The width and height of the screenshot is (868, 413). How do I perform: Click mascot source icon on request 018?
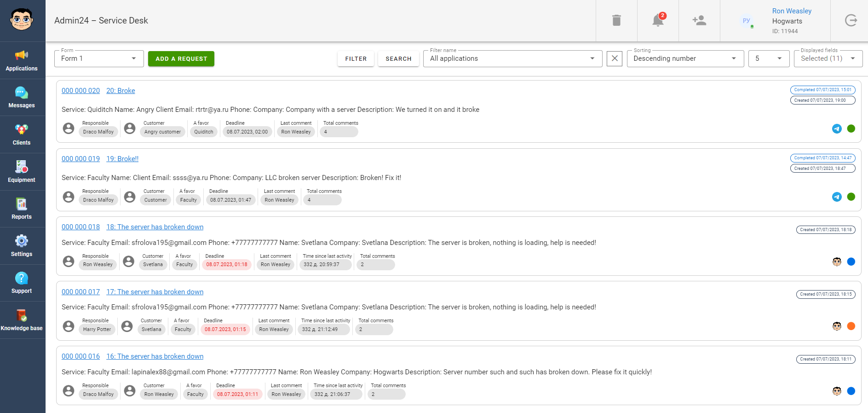(837, 262)
